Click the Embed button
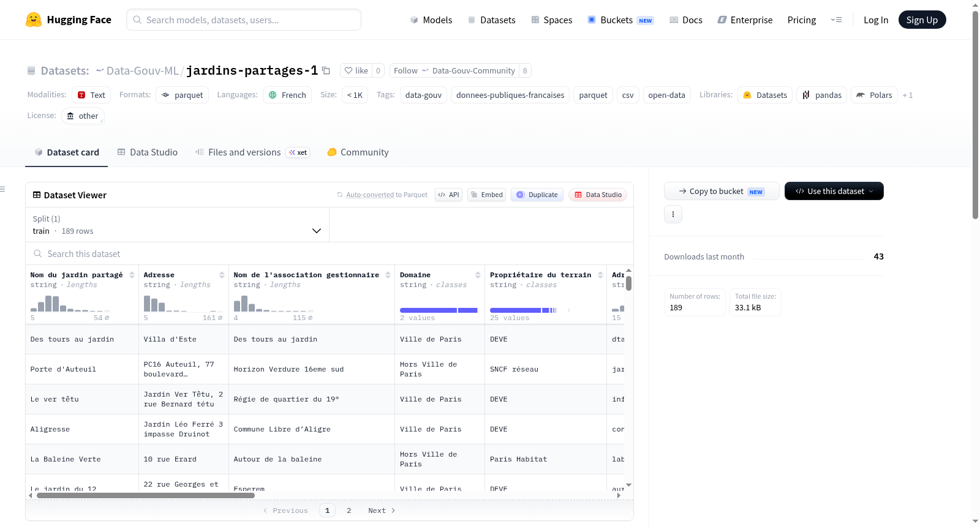This screenshot has width=980, height=527. pyautogui.click(x=486, y=195)
